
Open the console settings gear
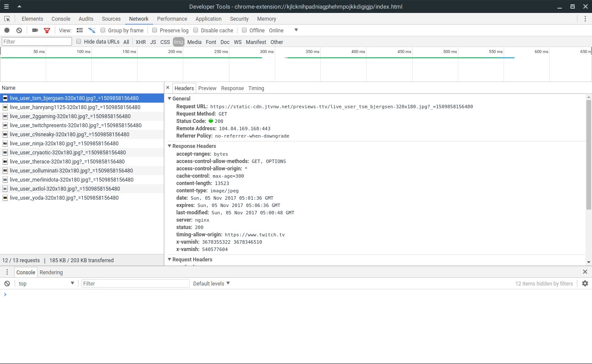coord(585,283)
